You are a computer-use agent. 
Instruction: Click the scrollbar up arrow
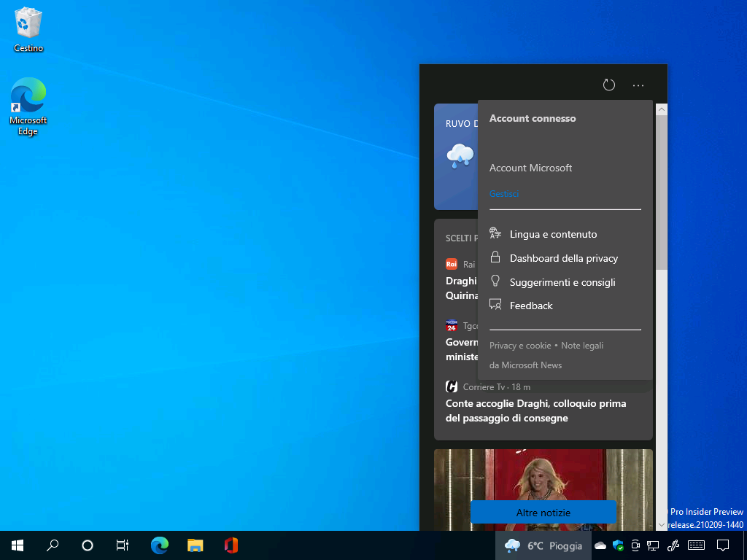click(x=662, y=108)
